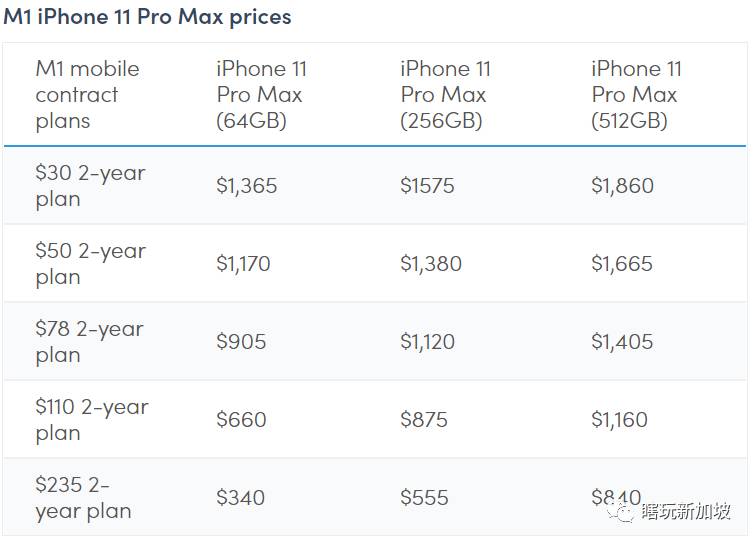
Task: Click the $1,170 price cell
Action: 243,264
